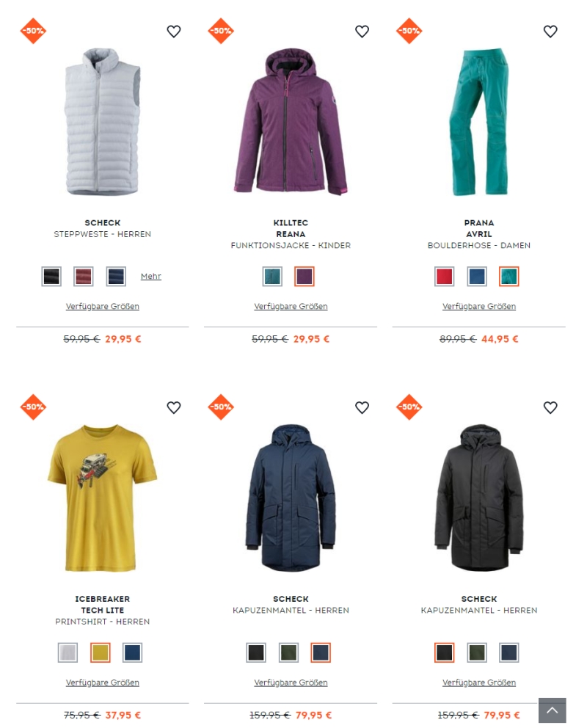587x728 pixels.
Task: Select black color swatch for Steppweste
Action: coord(51,277)
